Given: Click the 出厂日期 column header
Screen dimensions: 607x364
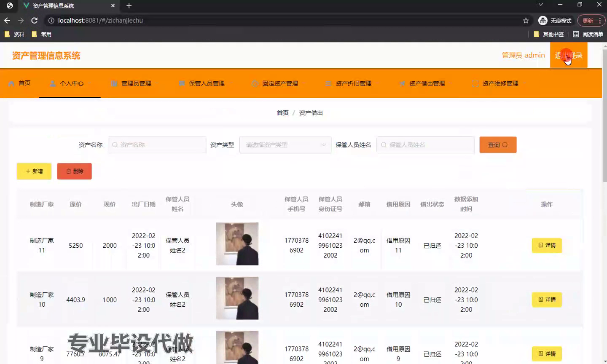Looking at the screenshot, I should tap(144, 204).
